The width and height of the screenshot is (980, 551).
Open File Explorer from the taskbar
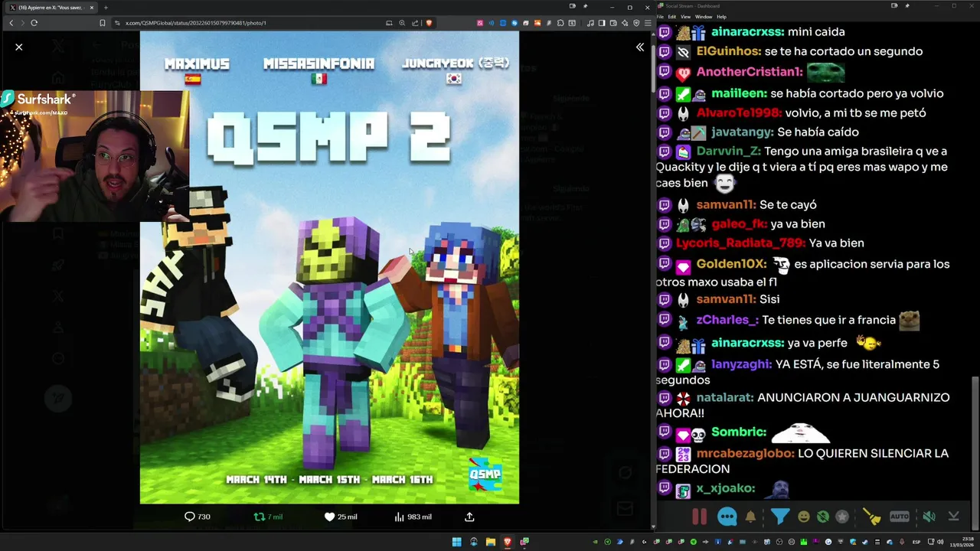tap(490, 543)
